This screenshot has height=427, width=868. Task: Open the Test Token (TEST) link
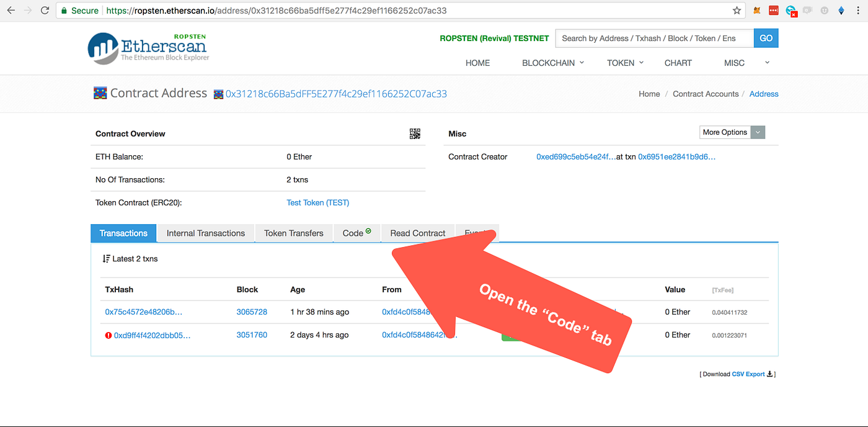click(317, 203)
